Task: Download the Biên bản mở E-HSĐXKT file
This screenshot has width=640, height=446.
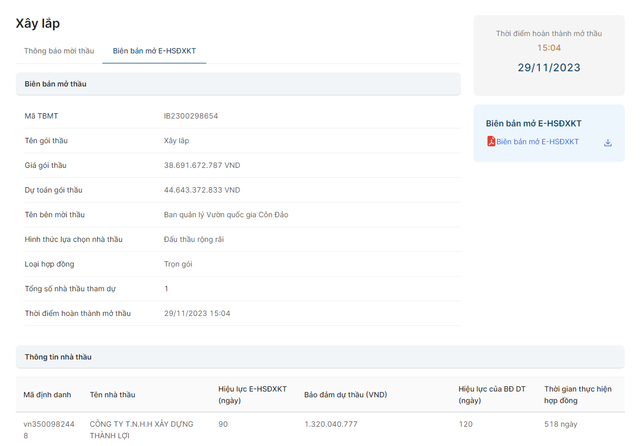Action: coord(607,143)
